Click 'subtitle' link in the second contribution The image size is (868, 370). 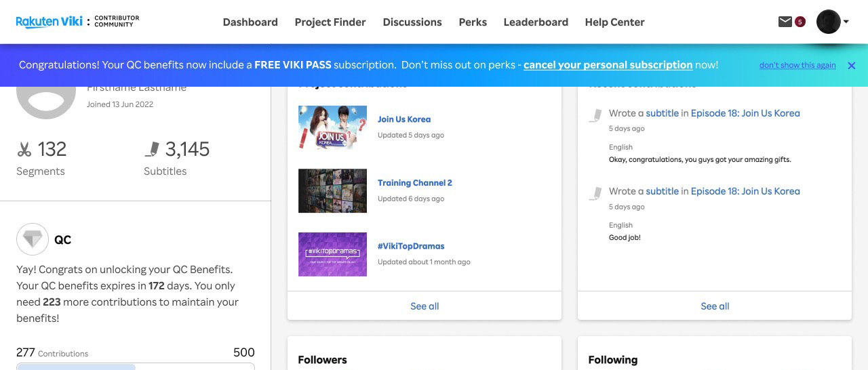coord(662,191)
